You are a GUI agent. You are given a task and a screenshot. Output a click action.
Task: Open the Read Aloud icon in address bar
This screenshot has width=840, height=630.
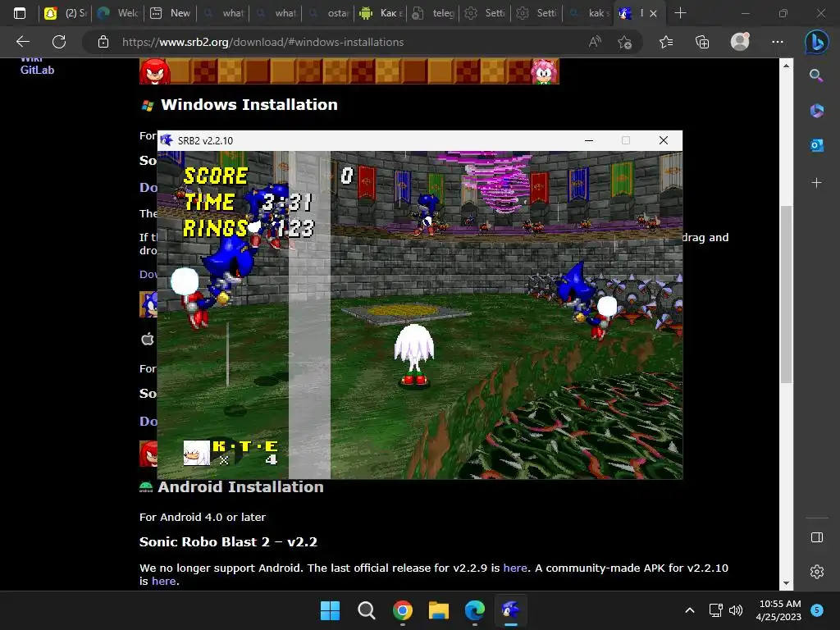tap(595, 42)
